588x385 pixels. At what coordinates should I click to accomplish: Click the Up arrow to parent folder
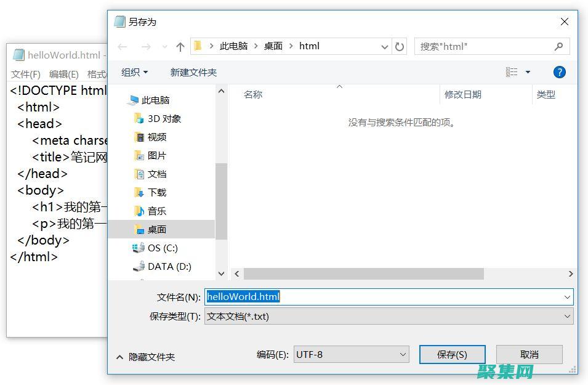point(179,46)
